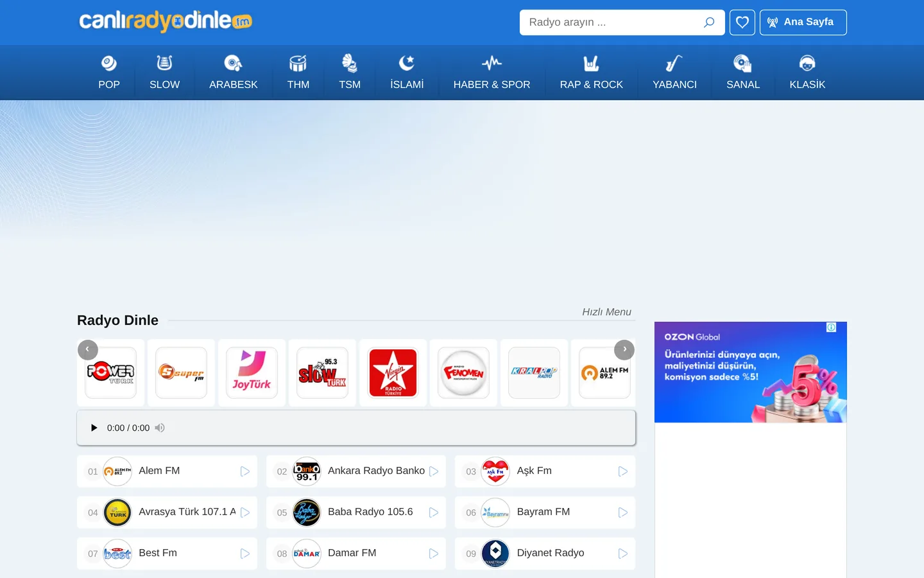Click the ad info icon on Ozon banner
This screenshot has height=578, width=924.
coord(832,328)
